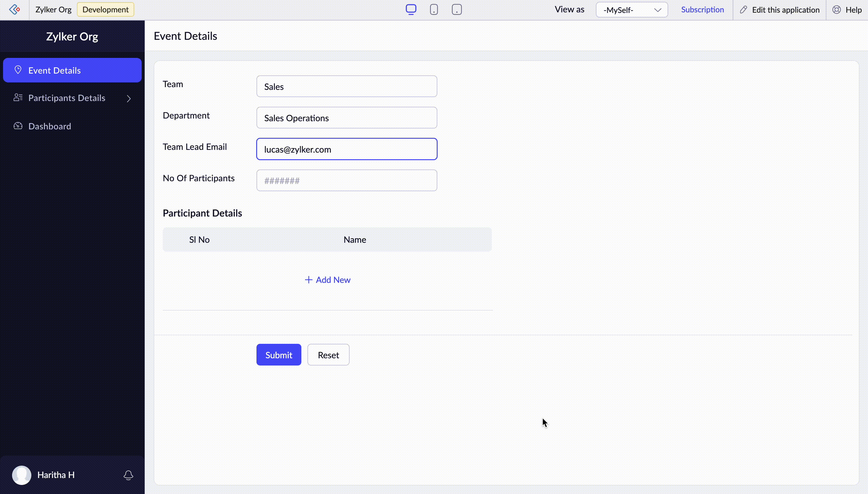Click pencil icon for editing application
This screenshot has height=494, width=868.
coord(744,10)
